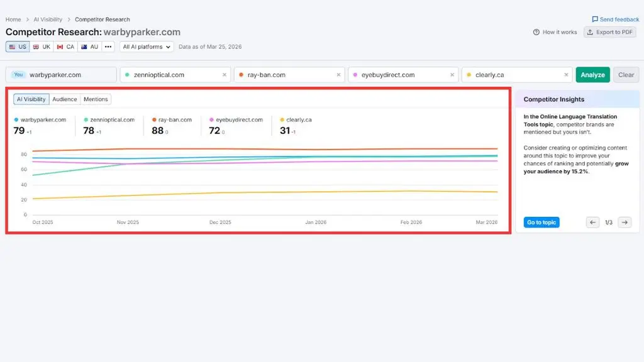
Task: Click the warbyparker.com score 79
Action: point(19,131)
